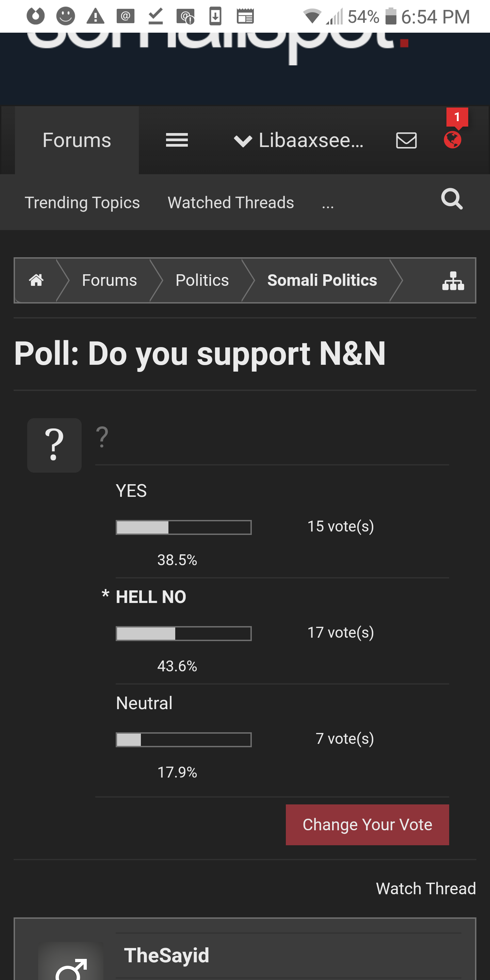The image size is (490, 980).
Task: Go to home via breadcrumb house icon
Action: (x=36, y=280)
